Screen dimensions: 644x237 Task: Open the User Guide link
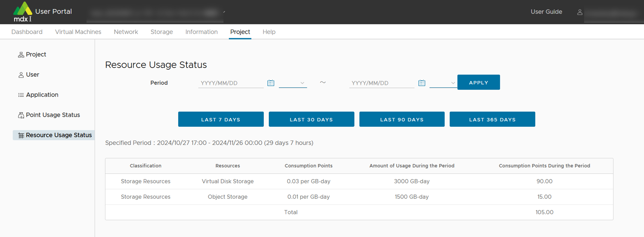(x=546, y=12)
